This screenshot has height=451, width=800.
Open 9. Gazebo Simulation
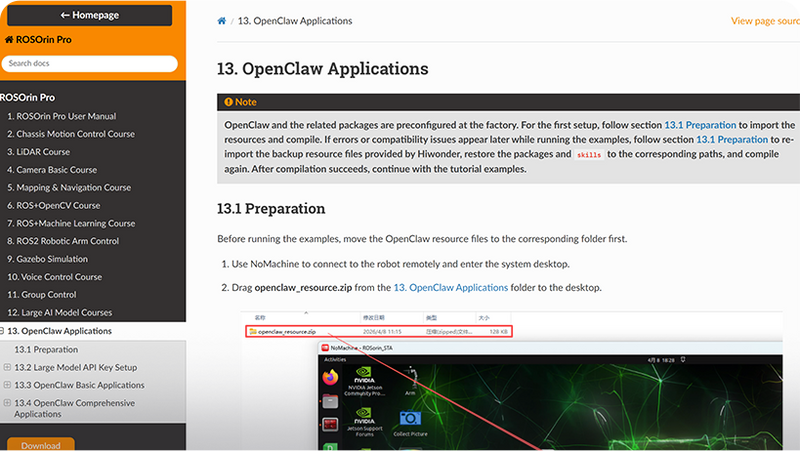(47, 259)
